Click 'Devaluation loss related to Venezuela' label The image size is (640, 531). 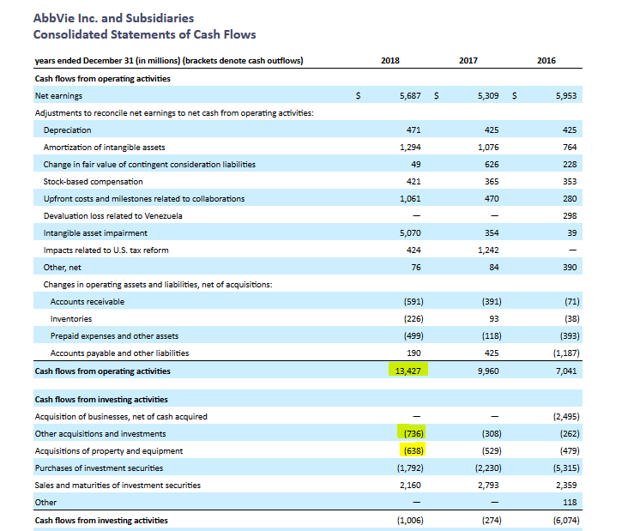click(113, 216)
